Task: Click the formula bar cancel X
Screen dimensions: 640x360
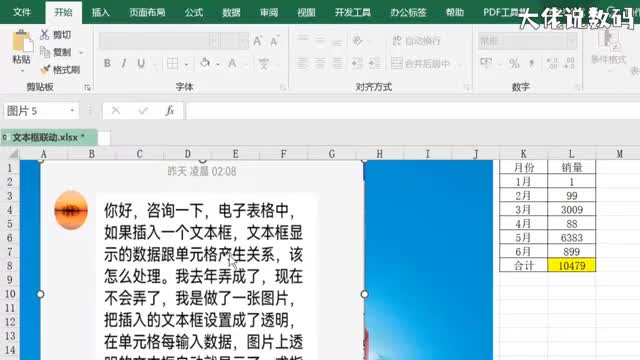Action: point(116,110)
